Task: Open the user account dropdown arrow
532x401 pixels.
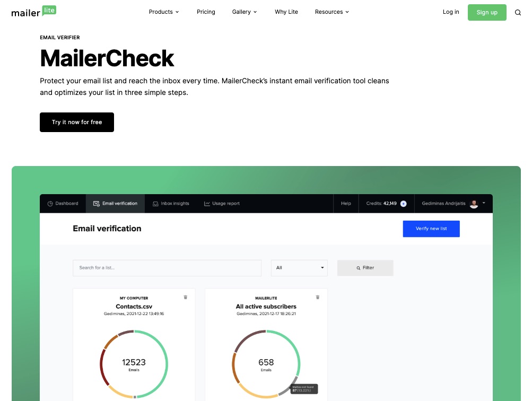Action: coord(484,203)
